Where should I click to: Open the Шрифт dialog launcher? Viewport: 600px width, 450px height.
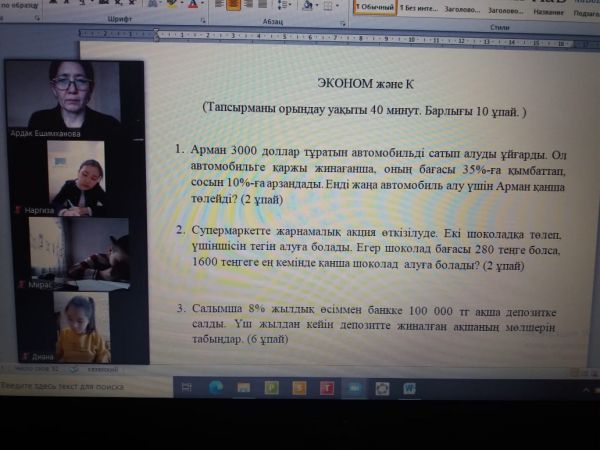[205, 19]
